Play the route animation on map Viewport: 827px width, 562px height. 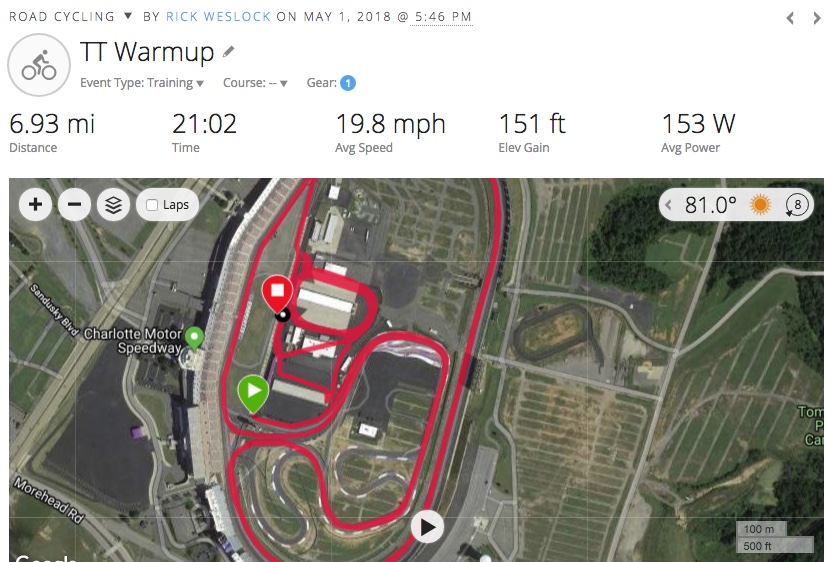[427, 527]
